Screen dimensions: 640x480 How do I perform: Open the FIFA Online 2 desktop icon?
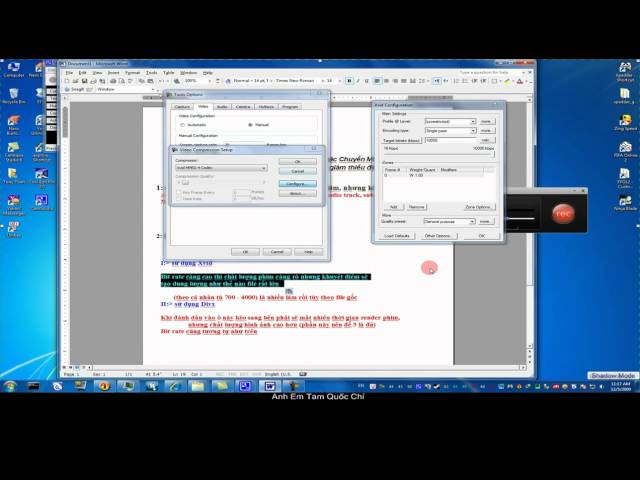625,151
